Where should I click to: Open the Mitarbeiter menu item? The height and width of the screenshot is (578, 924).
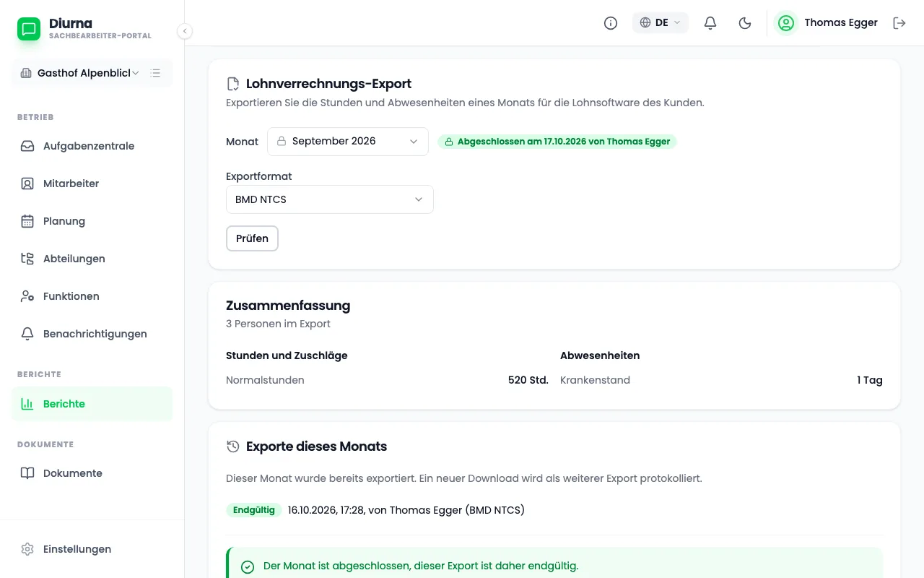pos(92,184)
